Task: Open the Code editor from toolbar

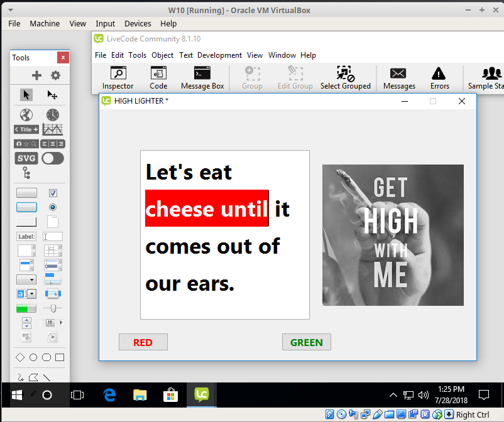Action: point(158,78)
